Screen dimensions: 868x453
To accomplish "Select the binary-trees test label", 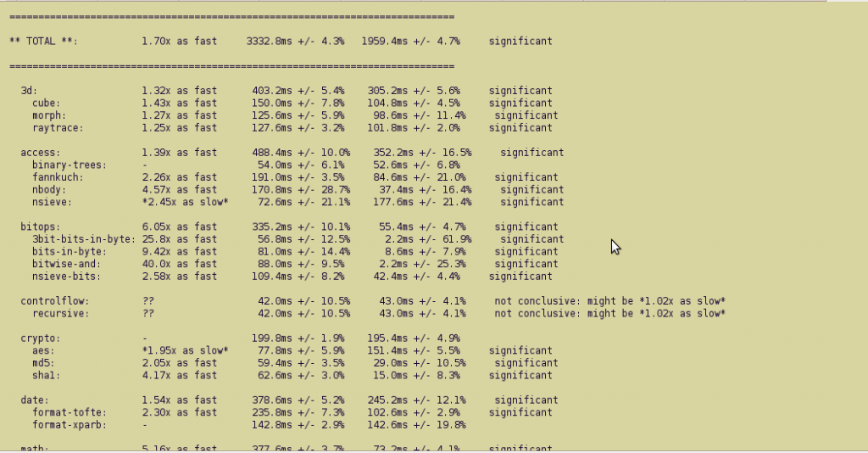I will pyautogui.click(x=69, y=165).
